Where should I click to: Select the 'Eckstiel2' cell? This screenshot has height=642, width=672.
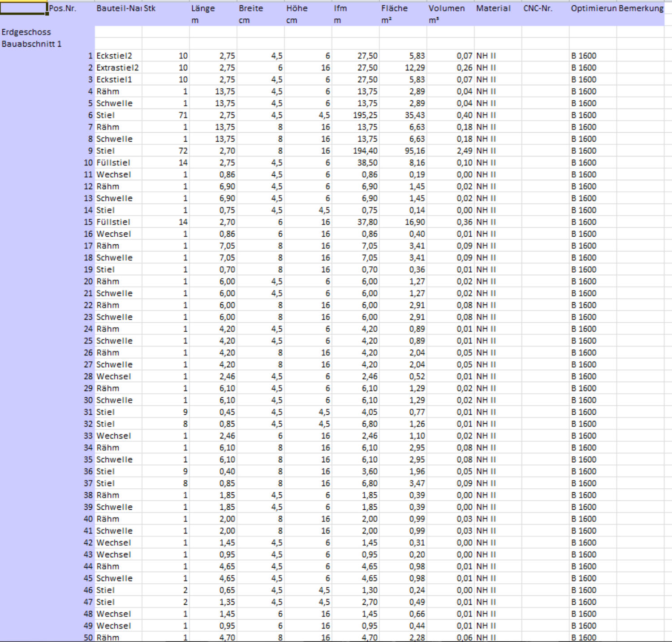tap(118, 56)
